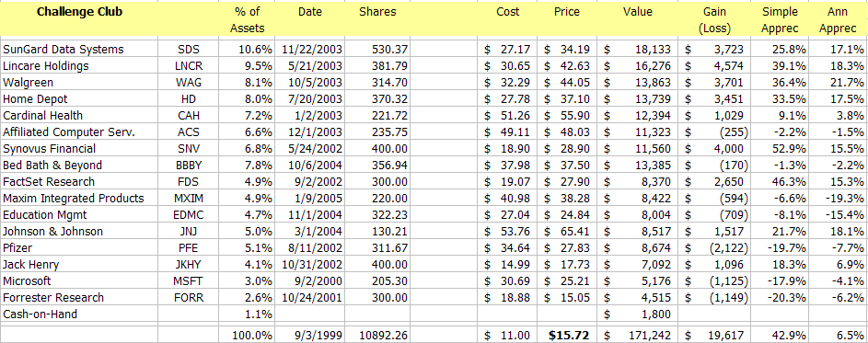Viewport: 868px width, 343px height.
Task: Select the 'Shares' column header
Action: point(377,19)
